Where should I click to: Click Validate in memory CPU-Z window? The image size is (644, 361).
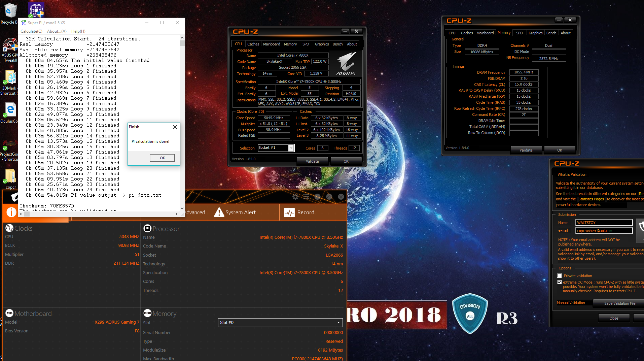[x=526, y=150]
